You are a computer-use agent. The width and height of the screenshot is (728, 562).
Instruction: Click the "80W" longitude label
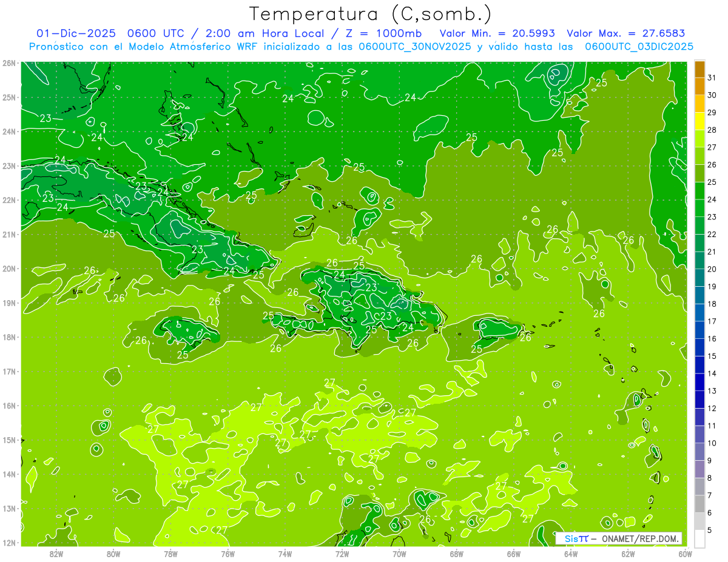pos(113,554)
